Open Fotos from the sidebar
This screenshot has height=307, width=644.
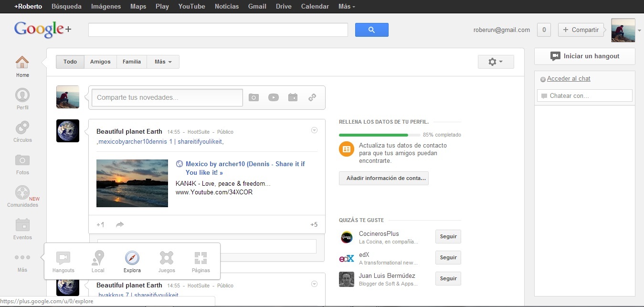(x=22, y=164)
